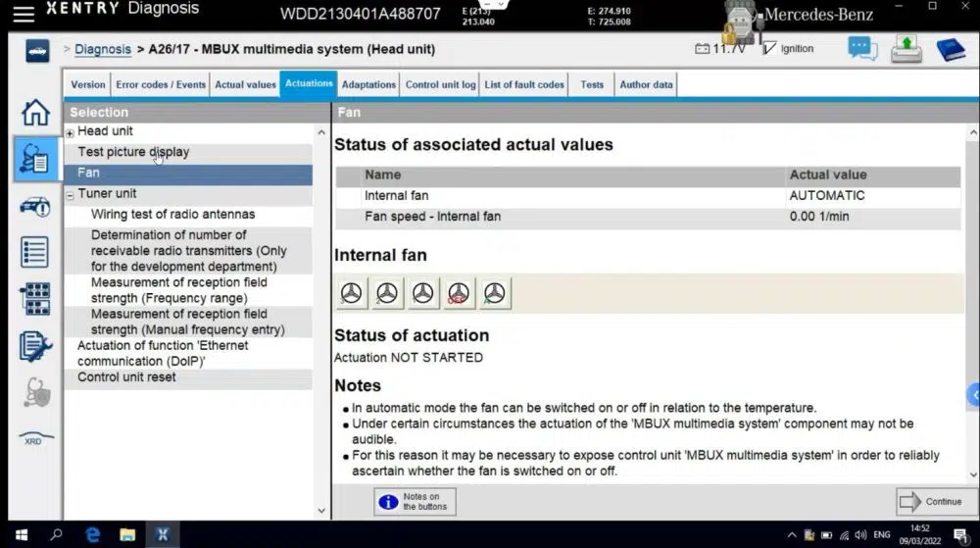This screenshot has height=548, width=980.
Task: Switch to Error codes / Events tab
Action: tap(161, 85)
